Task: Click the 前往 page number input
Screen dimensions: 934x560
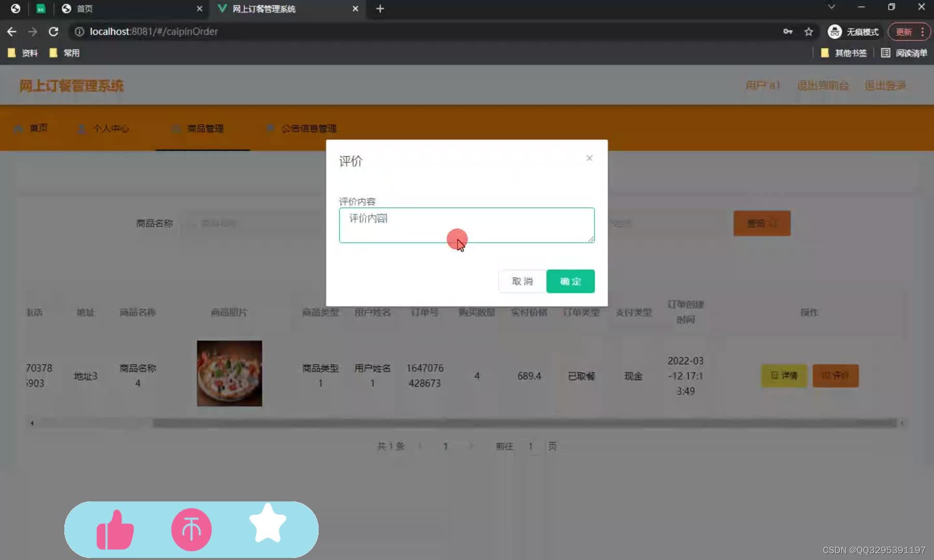Action: point(530,446)
